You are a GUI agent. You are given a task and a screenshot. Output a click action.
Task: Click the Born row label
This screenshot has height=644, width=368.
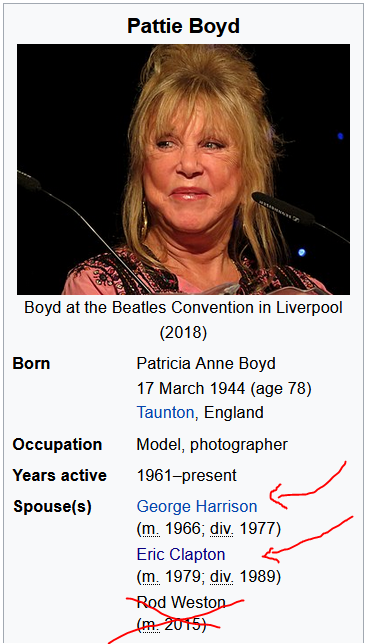tap(31, 363)
